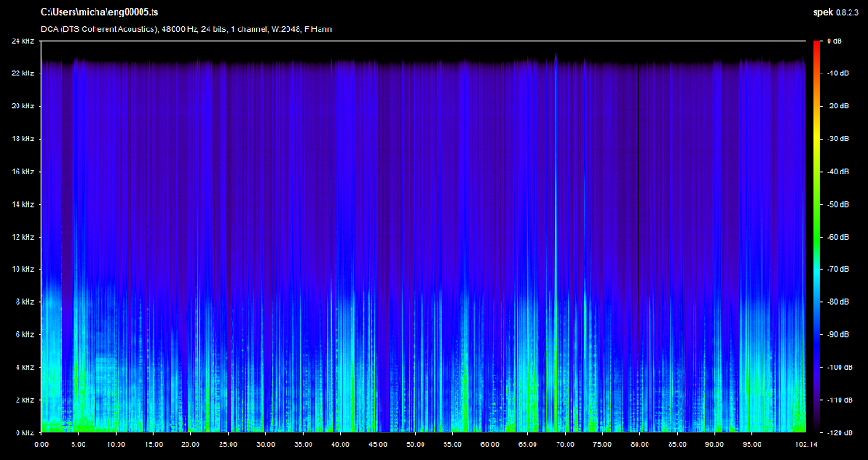
Task: Click the file path eng00005.ts title
Action: pos(100,13)
